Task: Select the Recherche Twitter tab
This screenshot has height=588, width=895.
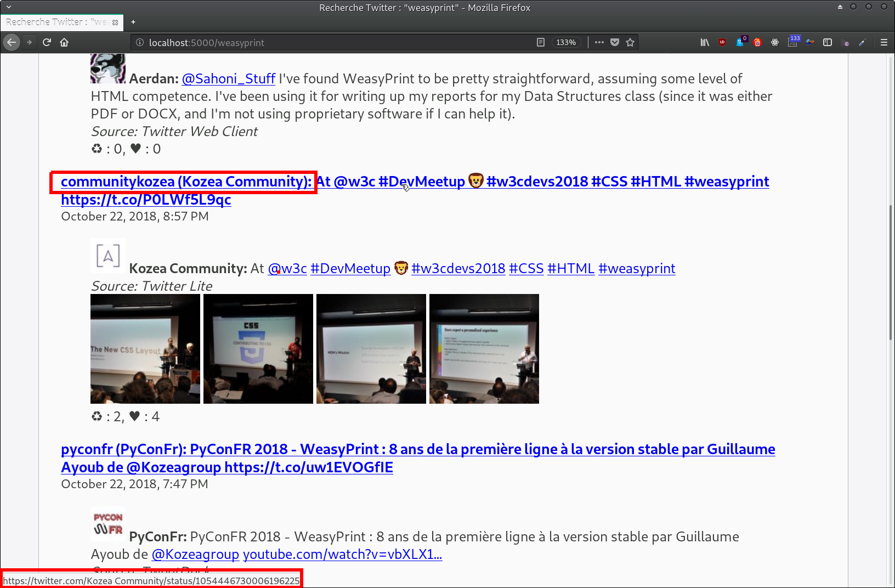Action: point(62,22)
